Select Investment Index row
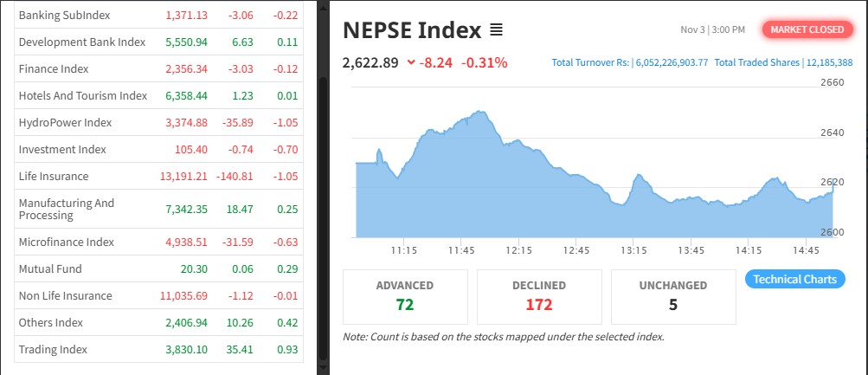This screenshot has height=375, width=868. [62, 149]
